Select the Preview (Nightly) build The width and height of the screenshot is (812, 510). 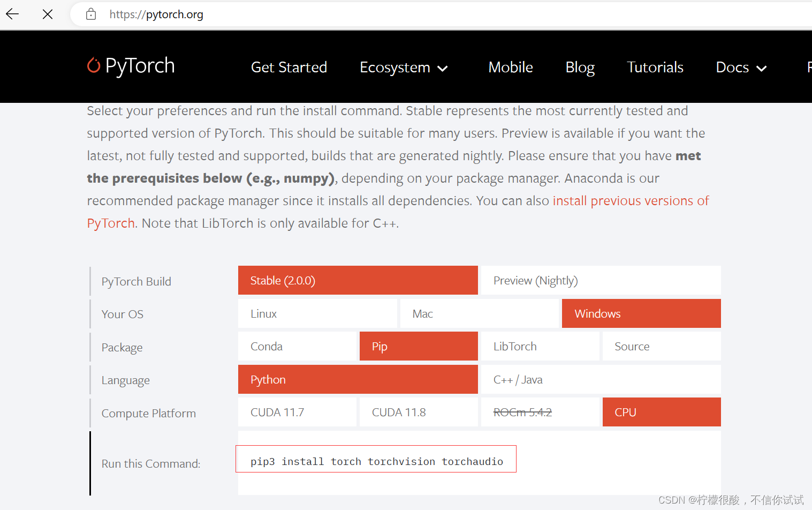[x=601, y=280]
